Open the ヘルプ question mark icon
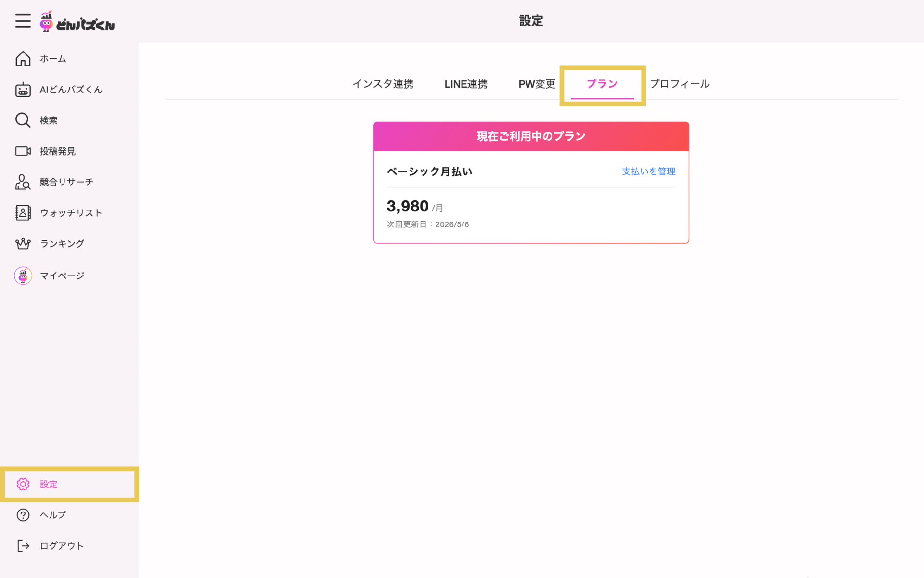The height and width of the screenshot is (578, 924). (x=23, y=515)
